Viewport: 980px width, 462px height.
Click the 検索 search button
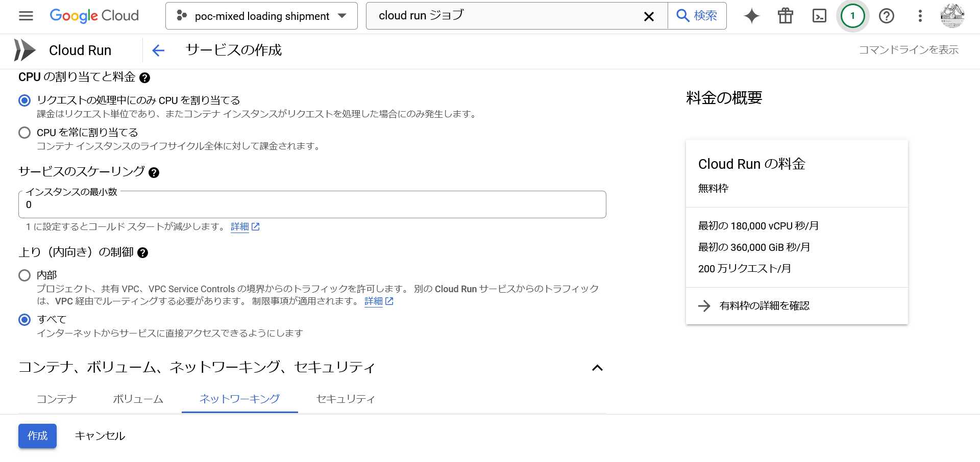697,16
